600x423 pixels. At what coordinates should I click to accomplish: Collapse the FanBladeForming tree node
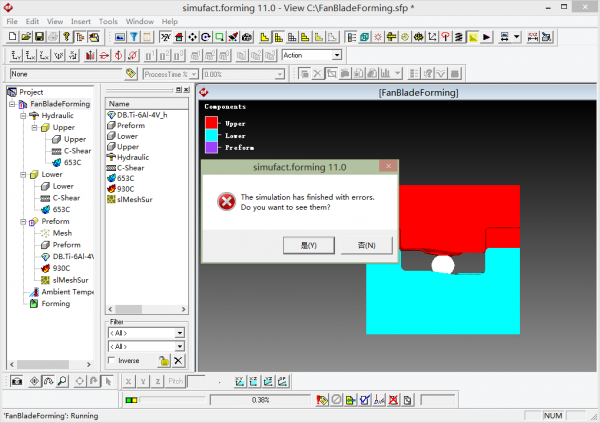pyautogui.click(x=12, y=104)
